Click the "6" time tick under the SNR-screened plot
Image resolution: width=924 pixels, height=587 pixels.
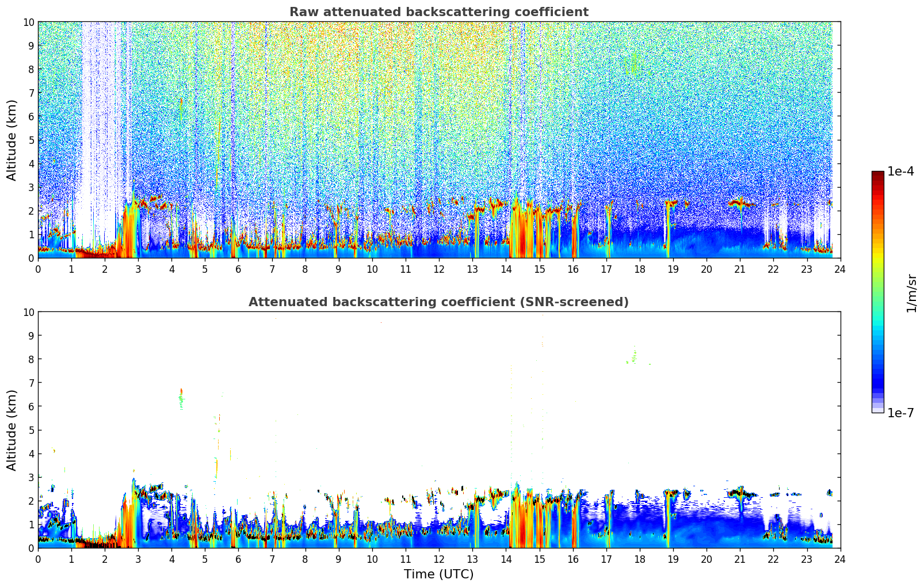[238, 559]
